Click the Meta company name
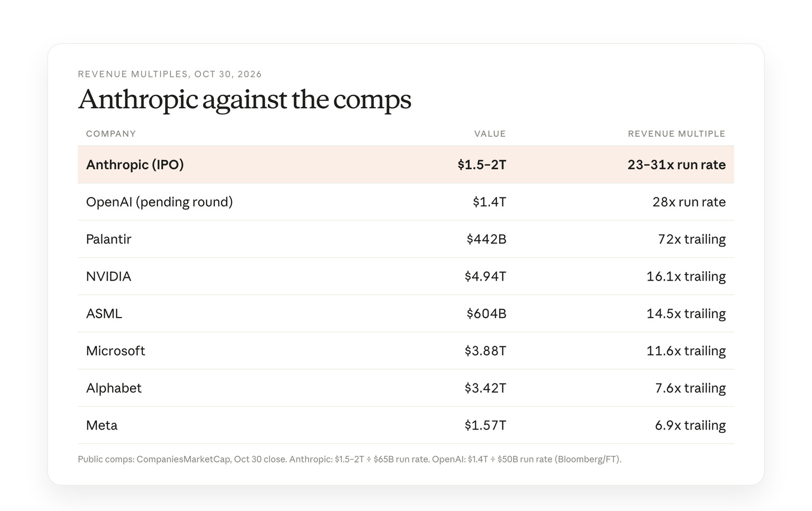Viewport: 812px width, 511px height. pos(101,426)
